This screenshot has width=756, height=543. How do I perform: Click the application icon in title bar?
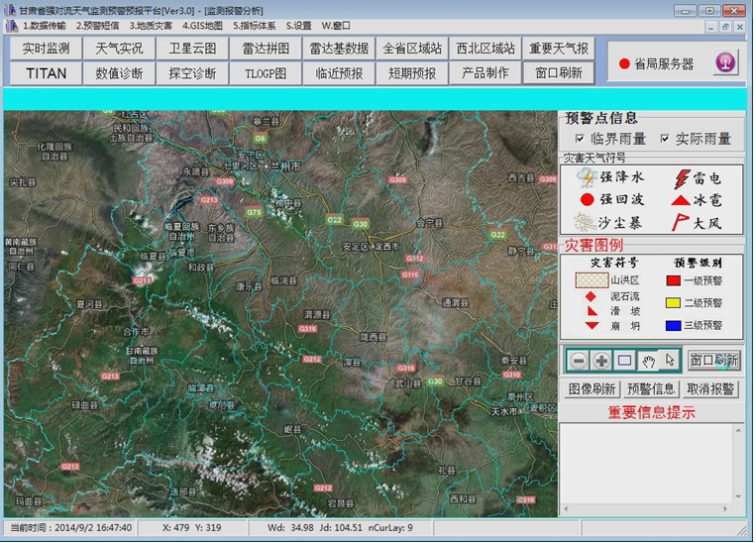pos(10,10)
